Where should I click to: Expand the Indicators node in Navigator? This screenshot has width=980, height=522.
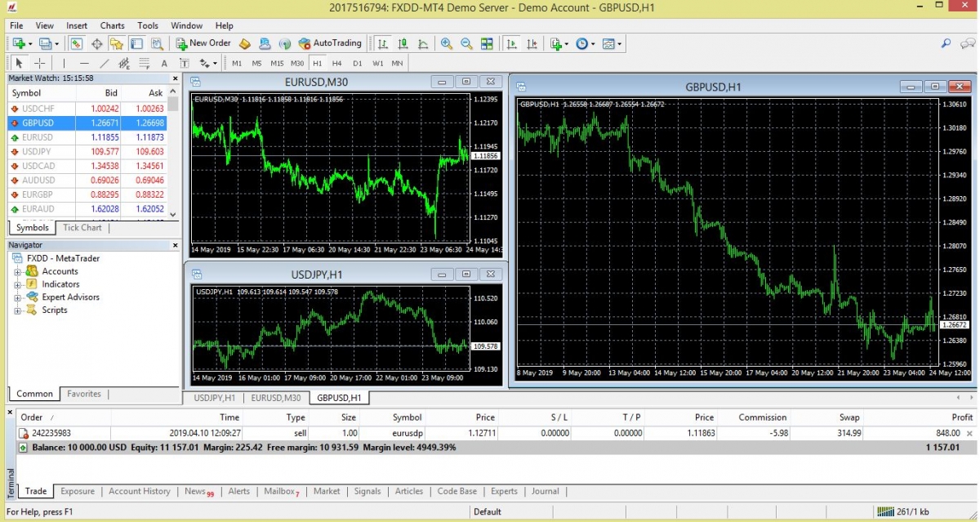click(x=17, y=284)
